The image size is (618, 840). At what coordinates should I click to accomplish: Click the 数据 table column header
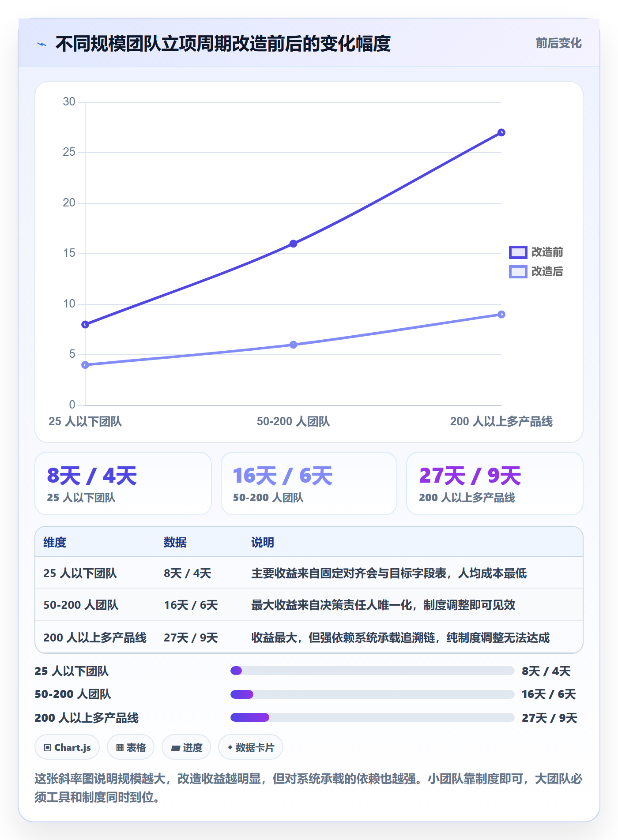click(175, 542)
